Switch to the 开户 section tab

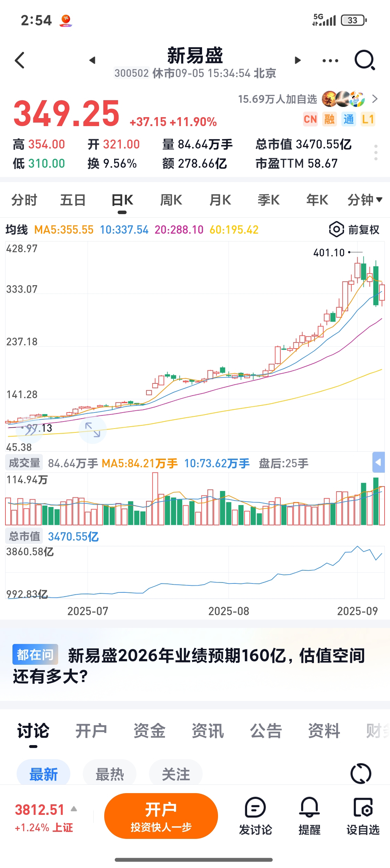[91, 731]
